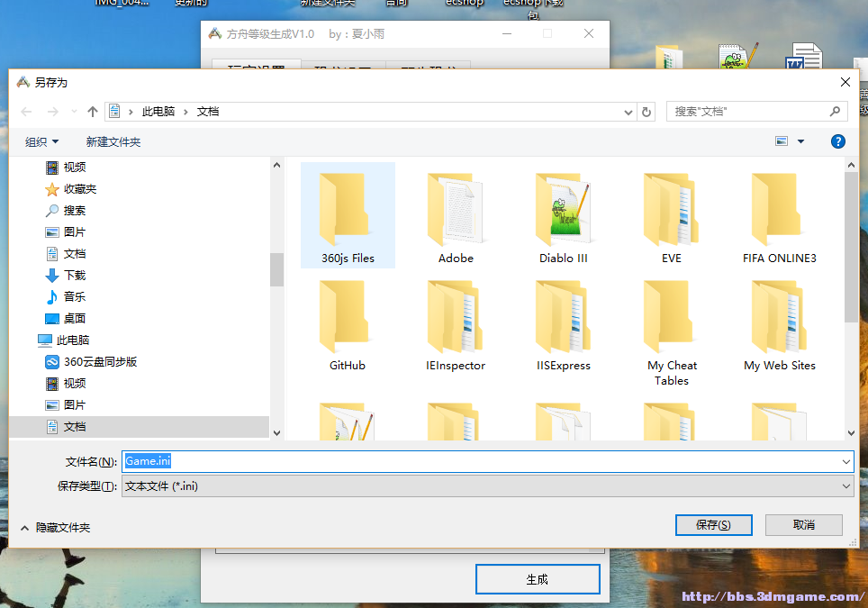Image resolution: width=868 pixels, height=608 pixels.
Task: Click the navigation pane scrollbar down arrow
Action: click(x=276, y=433)
